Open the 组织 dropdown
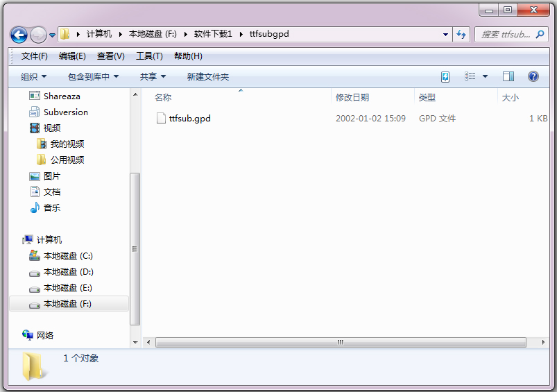This screenshot has width=557, height=392. point(33,77)
